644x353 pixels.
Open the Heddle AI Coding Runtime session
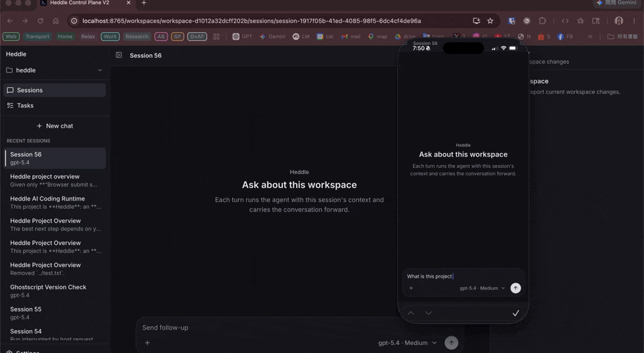(54, 203)
